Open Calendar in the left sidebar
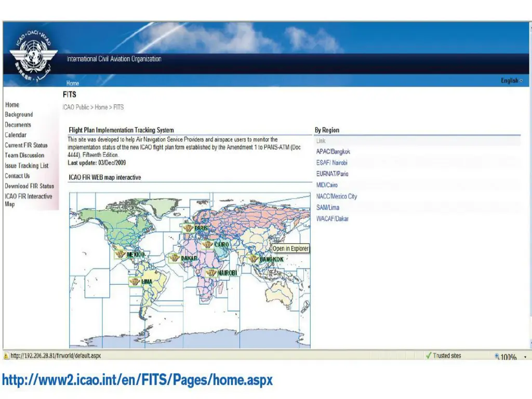 click(x=16, y=135)
